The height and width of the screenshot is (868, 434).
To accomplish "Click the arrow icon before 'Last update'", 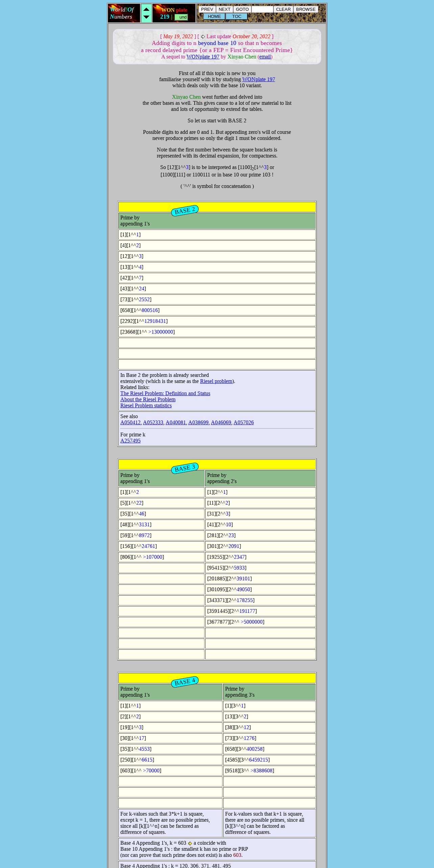I will [203, 37].
